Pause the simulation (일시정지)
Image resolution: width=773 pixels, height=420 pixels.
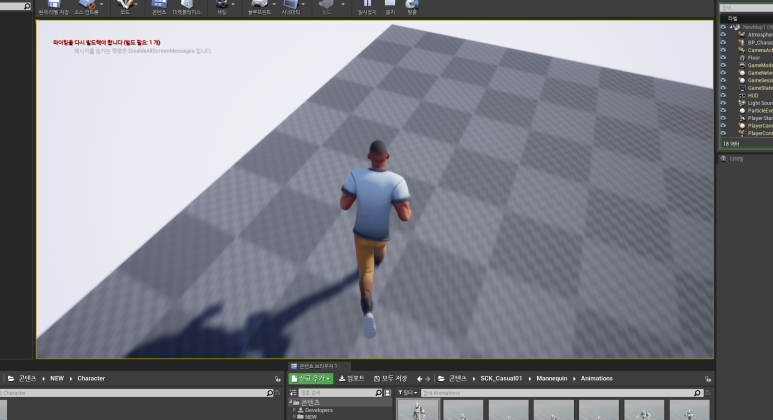367,7
